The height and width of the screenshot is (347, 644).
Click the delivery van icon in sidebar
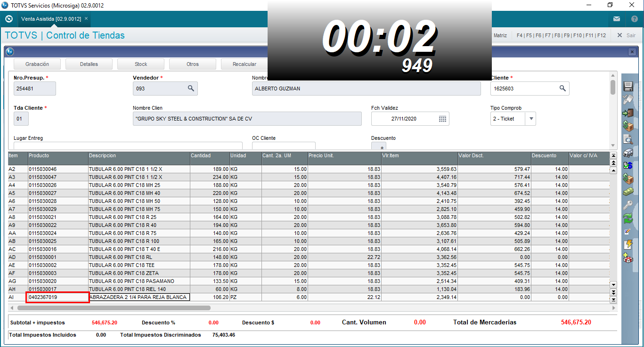628,152
